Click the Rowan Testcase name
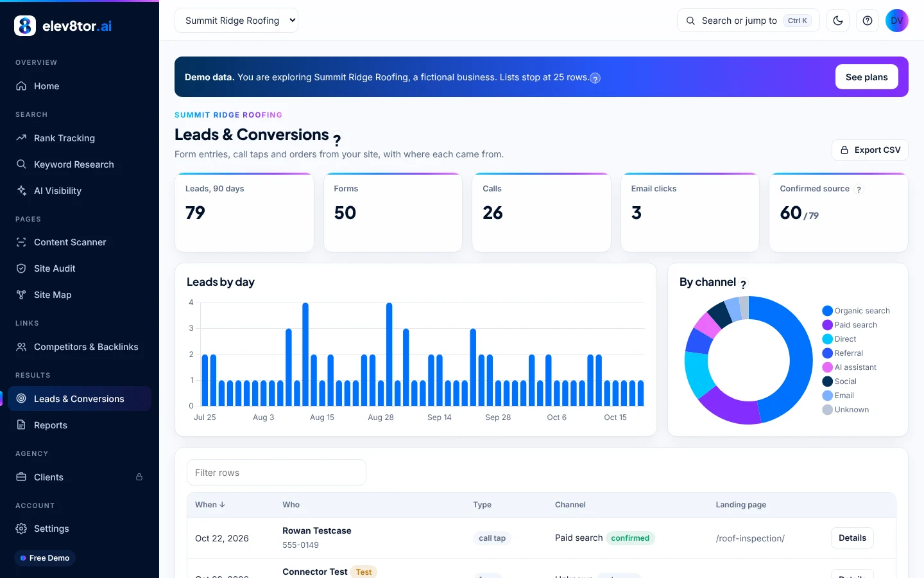This screenshot has height=578, width=924. (x=317, y=531)
